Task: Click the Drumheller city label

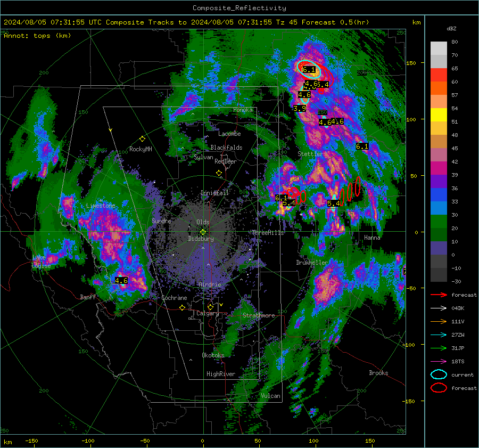Action: [312, 263]
